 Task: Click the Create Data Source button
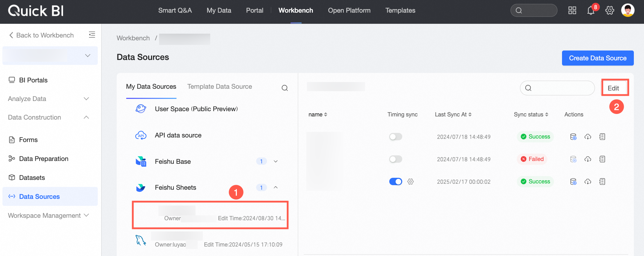(598, 58)
